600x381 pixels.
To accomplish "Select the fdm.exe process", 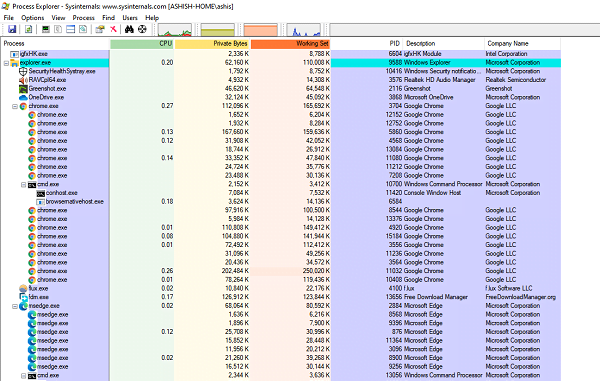I will click(x=39, y=297).
